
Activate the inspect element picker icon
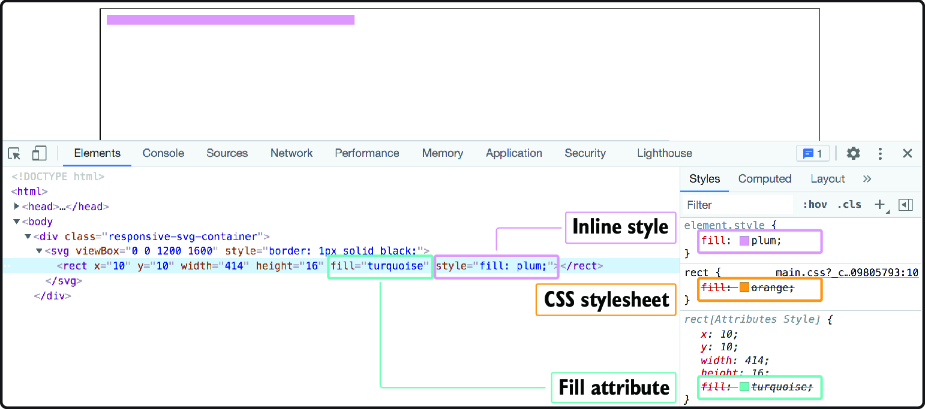pos(15,153)
